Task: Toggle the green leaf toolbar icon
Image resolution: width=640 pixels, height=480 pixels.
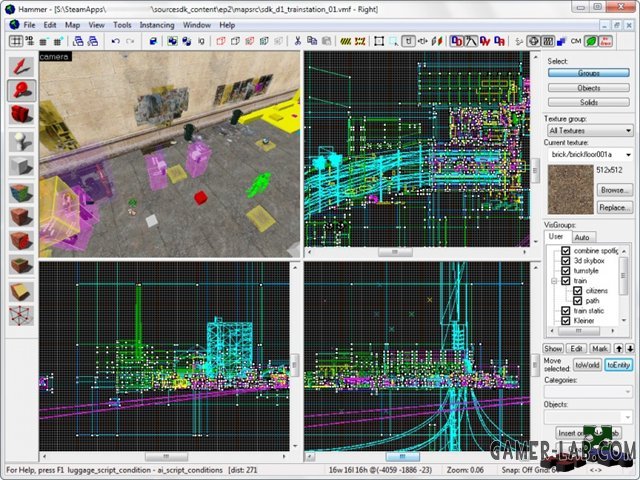Action: click(591, 41)
